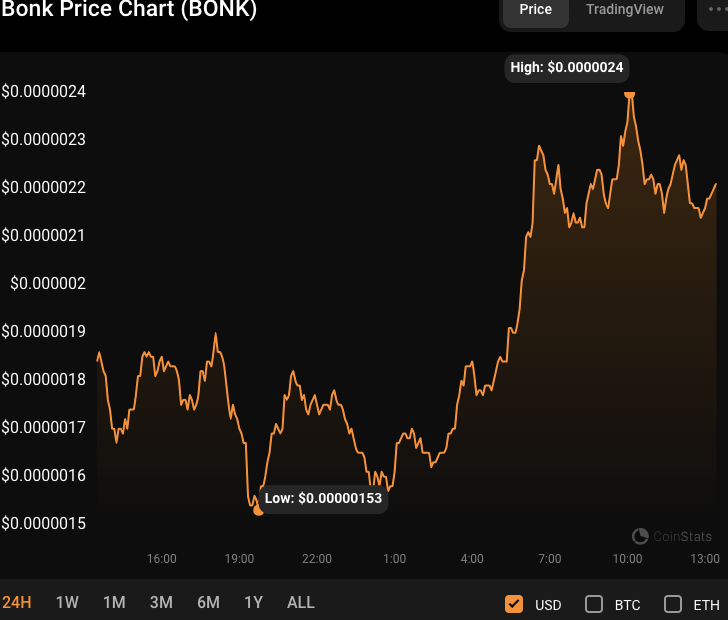Click the Bonk Price Chart heading

(129, 9)
